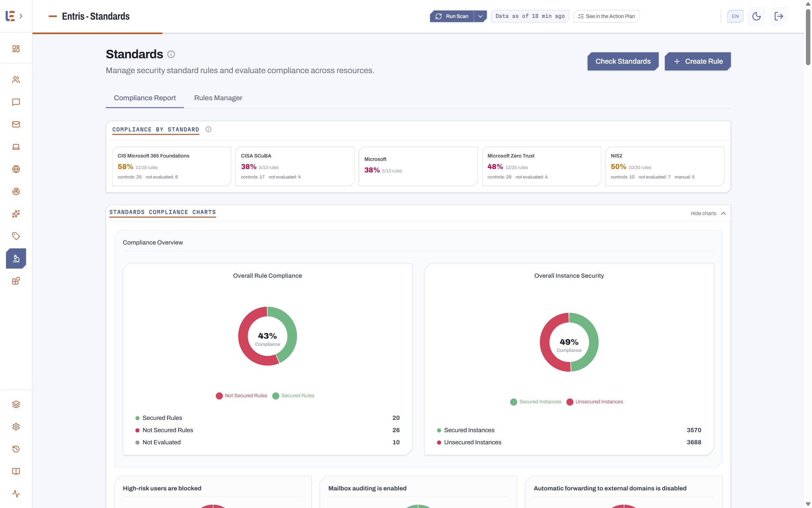Viewport: 812px width, 508px height.
Task: Click the 43% Overall Rule Compliance donut chart
Action: click(x=268, y=336)
